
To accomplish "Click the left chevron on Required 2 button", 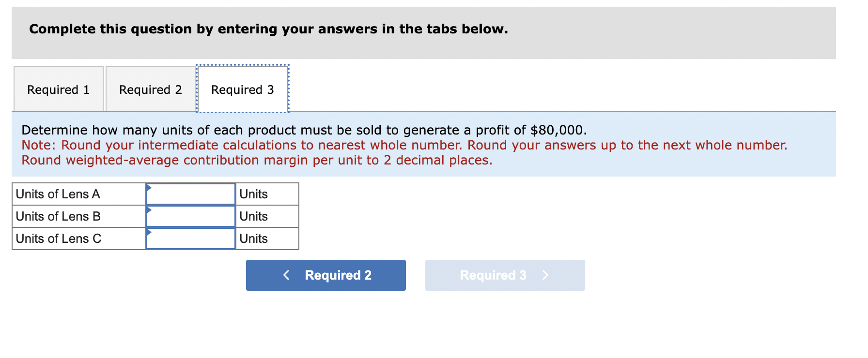I will [x=286, y=275].
